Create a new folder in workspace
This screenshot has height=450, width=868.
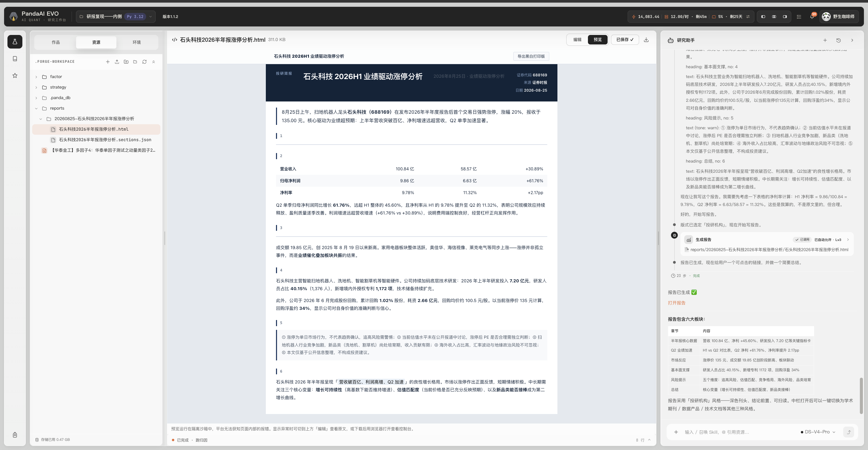point(135,62)
